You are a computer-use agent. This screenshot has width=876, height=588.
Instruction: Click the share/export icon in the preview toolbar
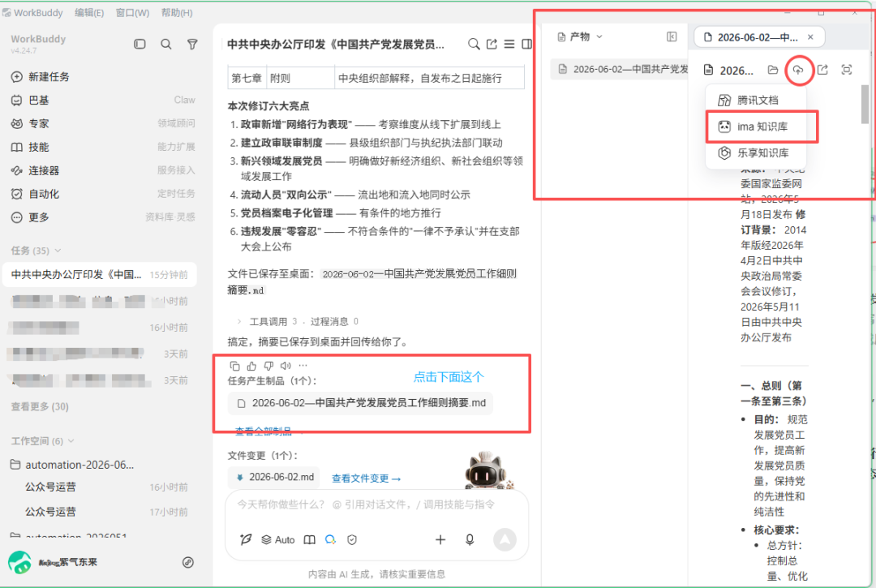pyautogui.click(x=822, y=70)
